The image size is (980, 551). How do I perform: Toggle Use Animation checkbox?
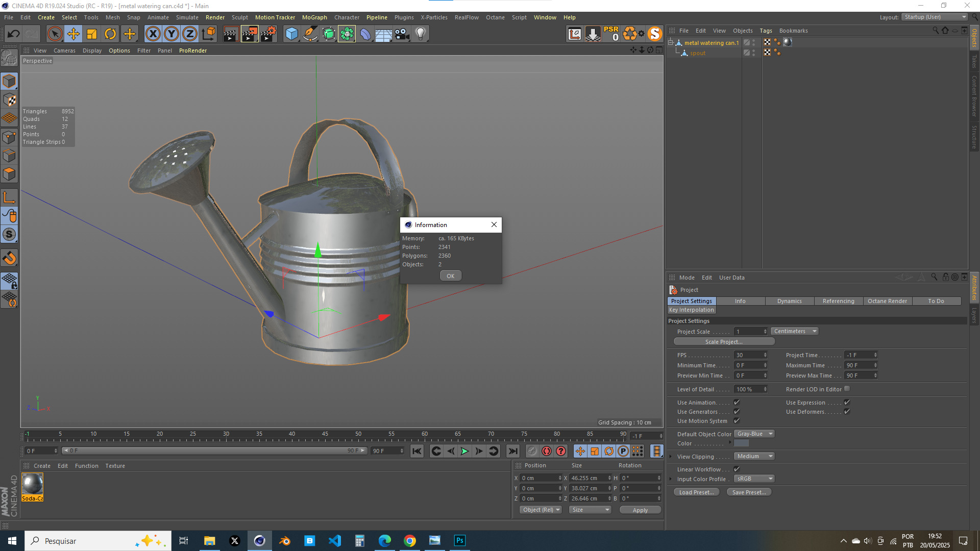tap(737, 403)
